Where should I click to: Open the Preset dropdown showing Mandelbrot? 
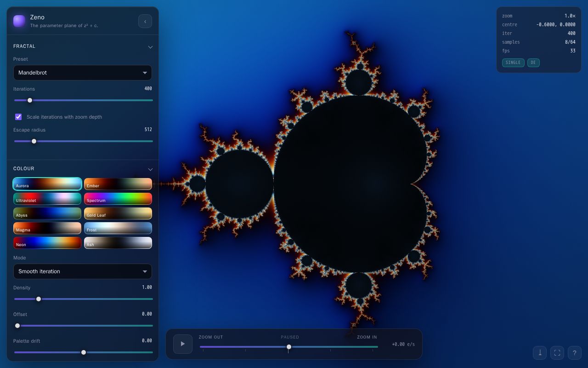83,73
